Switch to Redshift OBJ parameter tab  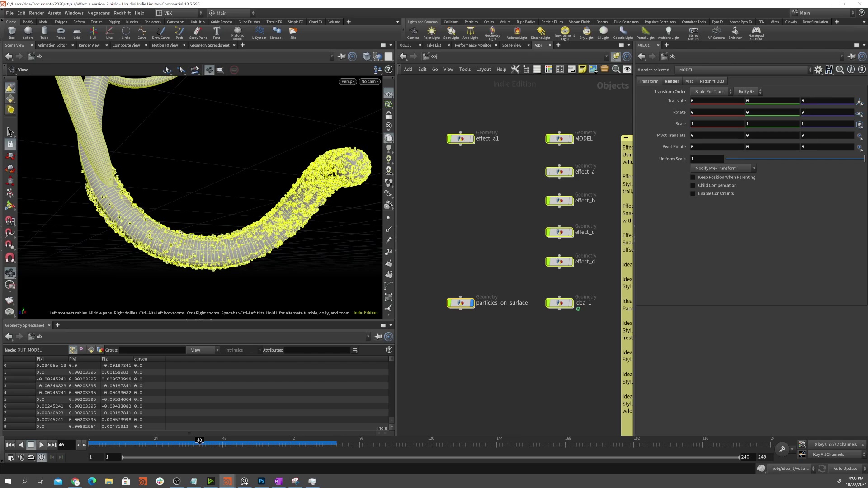pyautogui.click(x=712, y=81)
